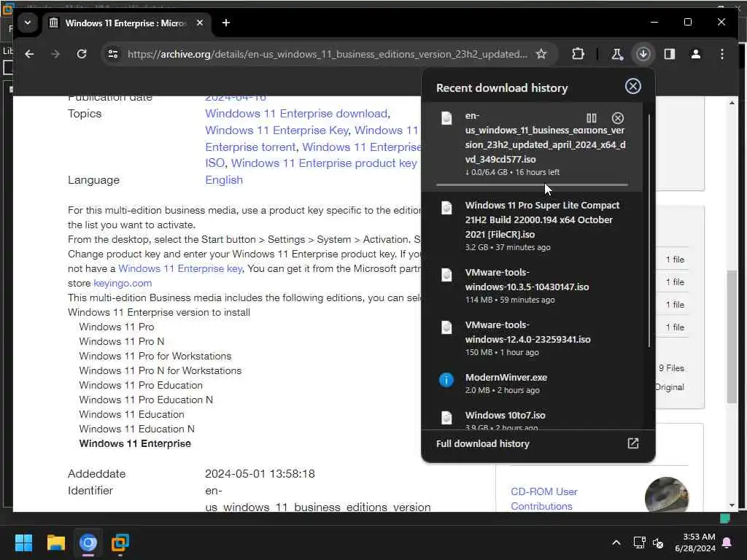Follow Windows 11 Enterprise product key topic
Image resolution: width=747 pixels, height=560 pixels.
[324, 163]
